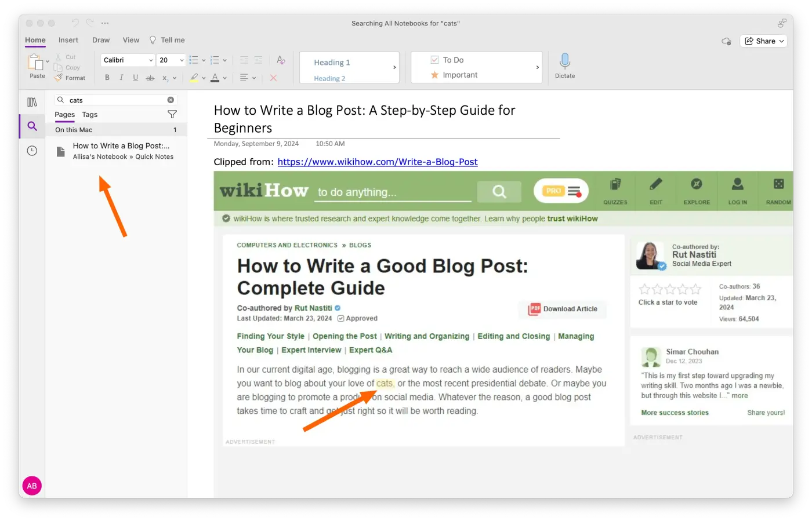This screenshot has width=812, height=521.
Task: Click the redo arrow icon in title bar
Action: point(90,23)
